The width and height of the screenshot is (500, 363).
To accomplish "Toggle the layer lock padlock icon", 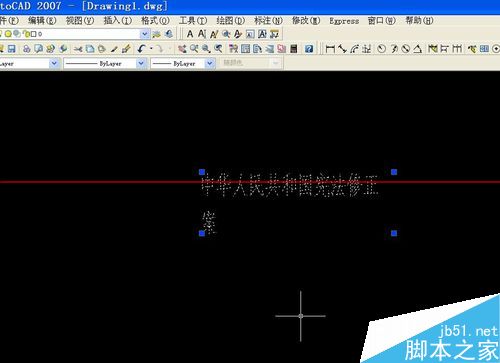I will coord(27,34).
